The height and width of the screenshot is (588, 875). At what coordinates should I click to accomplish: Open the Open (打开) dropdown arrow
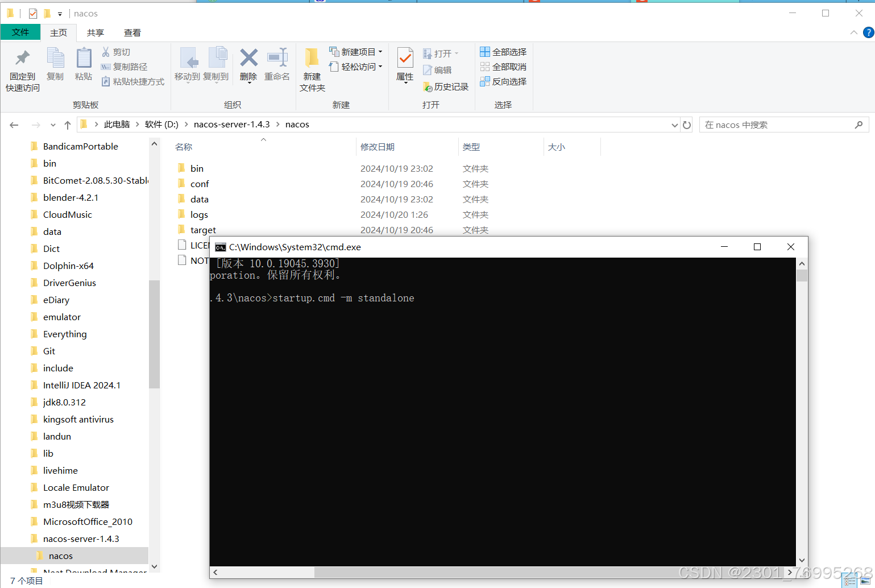point(456,53)
